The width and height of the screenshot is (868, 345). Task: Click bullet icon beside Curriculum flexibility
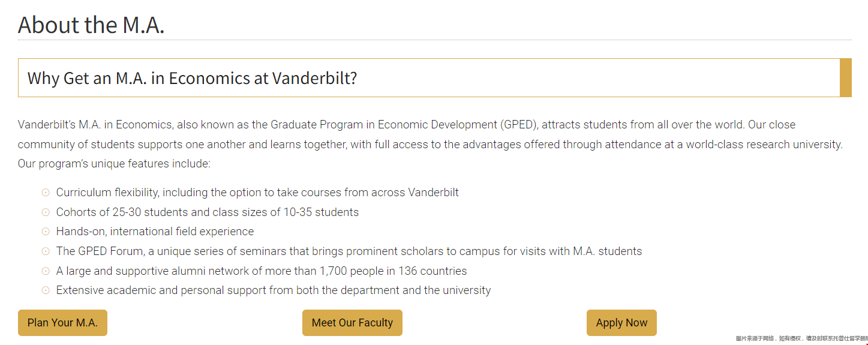tap(46, 193)
